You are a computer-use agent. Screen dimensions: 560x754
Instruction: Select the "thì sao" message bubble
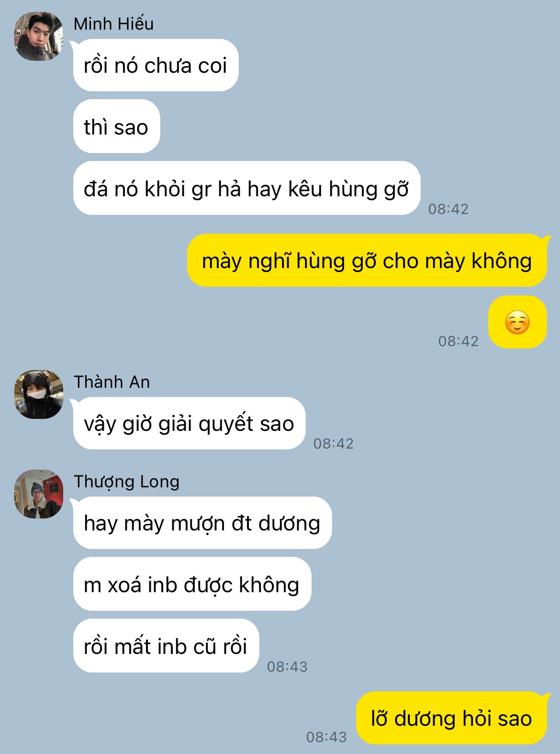pyautogui.click(x=116, y=127)
